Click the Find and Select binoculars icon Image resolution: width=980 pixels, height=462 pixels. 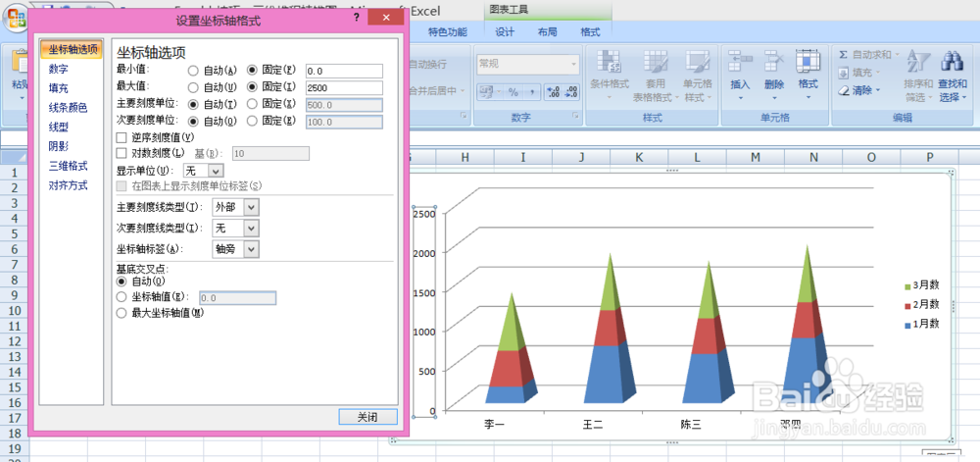[952, 62]
